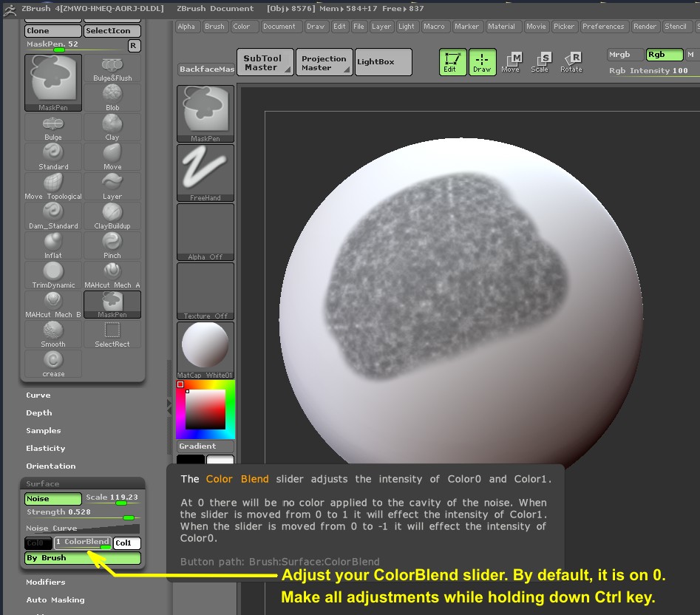
Task: Open Projection Master
Action: click(324, 62)
